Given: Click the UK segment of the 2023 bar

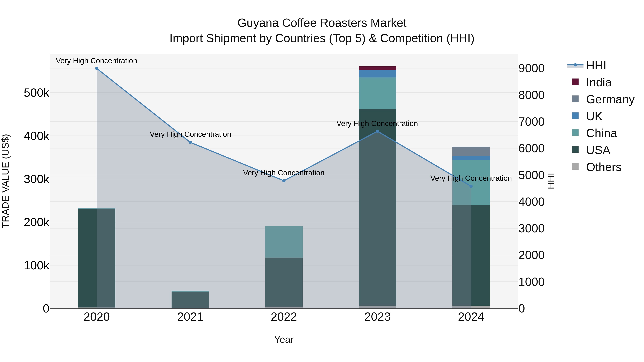Looking at the screenshot, I should [x=377, y=74].
